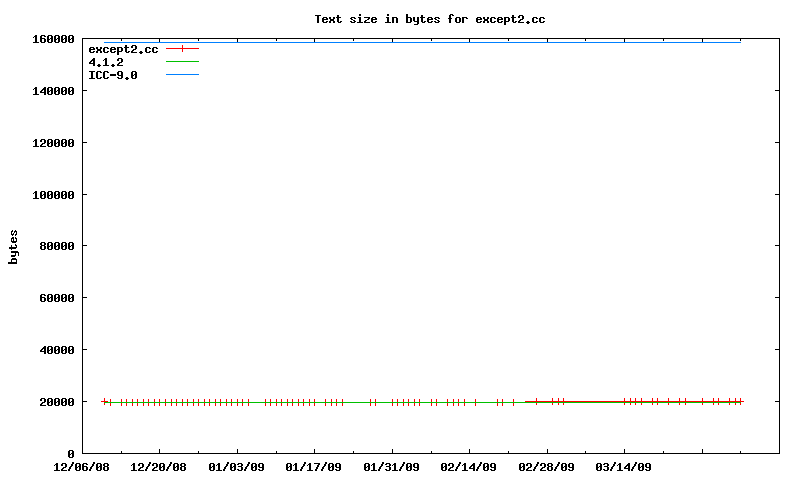
Task: Click the green 4.1.2 legend line sample
Action: (182, 62)
